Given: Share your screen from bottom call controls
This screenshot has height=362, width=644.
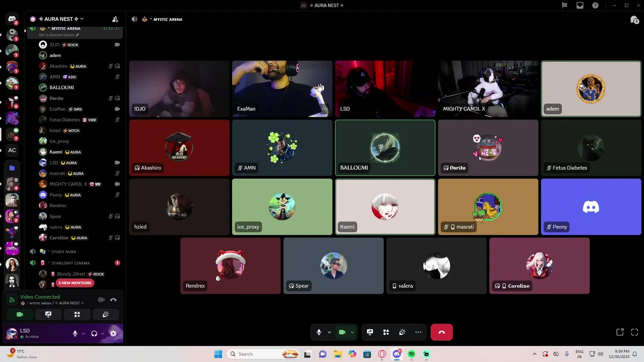Looking at the screenshot, I should 370,332.
